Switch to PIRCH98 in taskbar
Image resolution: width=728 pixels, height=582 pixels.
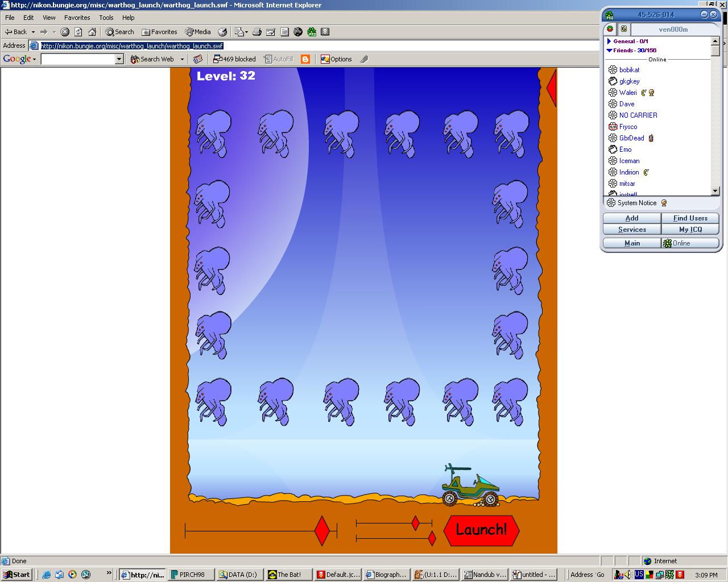(x=191, y=575)
